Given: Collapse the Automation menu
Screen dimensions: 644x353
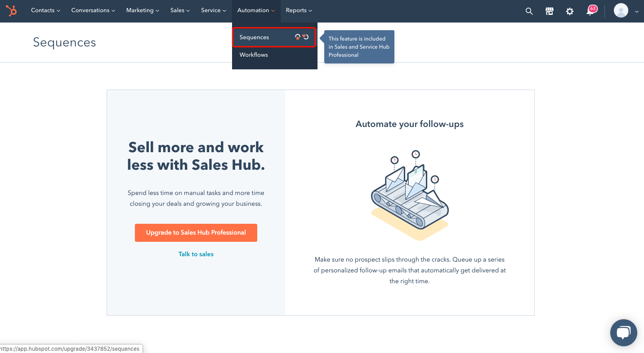Looking at the screenshot, I should 256,10.
